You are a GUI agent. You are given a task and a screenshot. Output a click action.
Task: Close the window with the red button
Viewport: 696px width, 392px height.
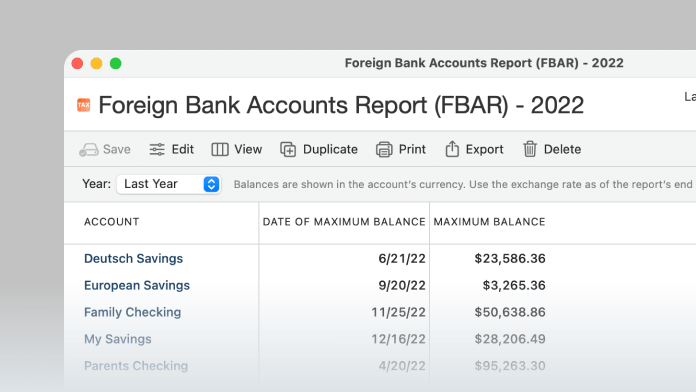pyautogui.click(x=77, y=63)
